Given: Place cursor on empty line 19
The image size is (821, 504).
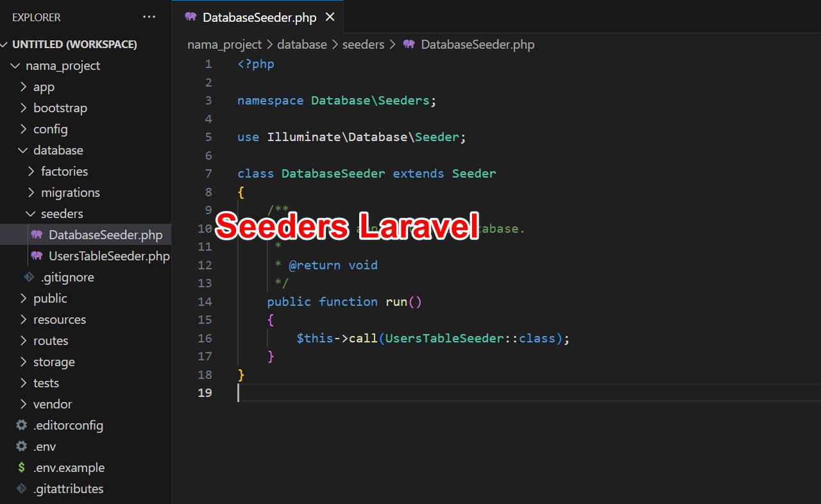Looking at the screenshot, I should pos(529,392).
